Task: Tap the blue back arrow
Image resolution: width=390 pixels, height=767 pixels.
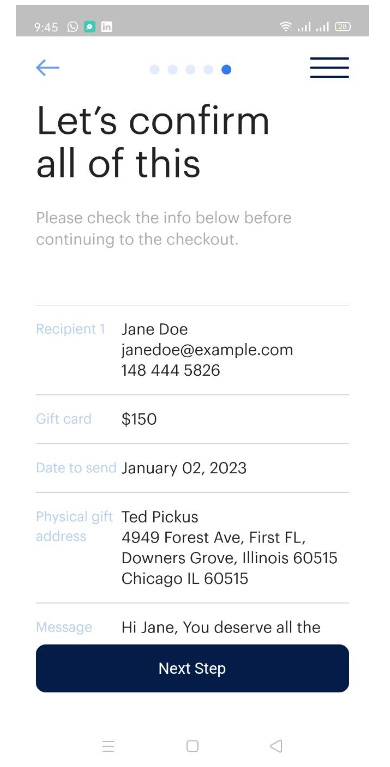Action: point(47,68)
